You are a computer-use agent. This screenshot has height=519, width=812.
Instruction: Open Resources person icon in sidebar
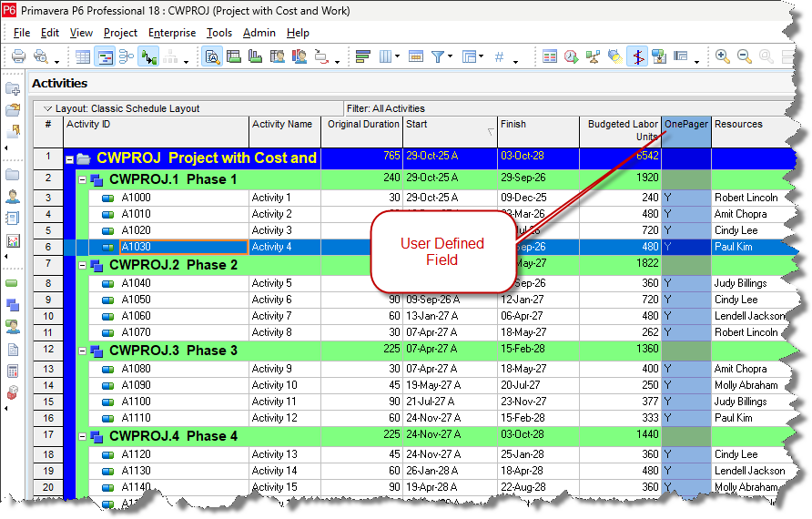pos(13,197)
